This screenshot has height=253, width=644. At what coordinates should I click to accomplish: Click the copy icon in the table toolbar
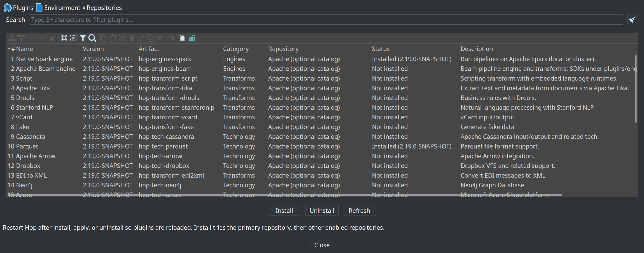[103, 38]
